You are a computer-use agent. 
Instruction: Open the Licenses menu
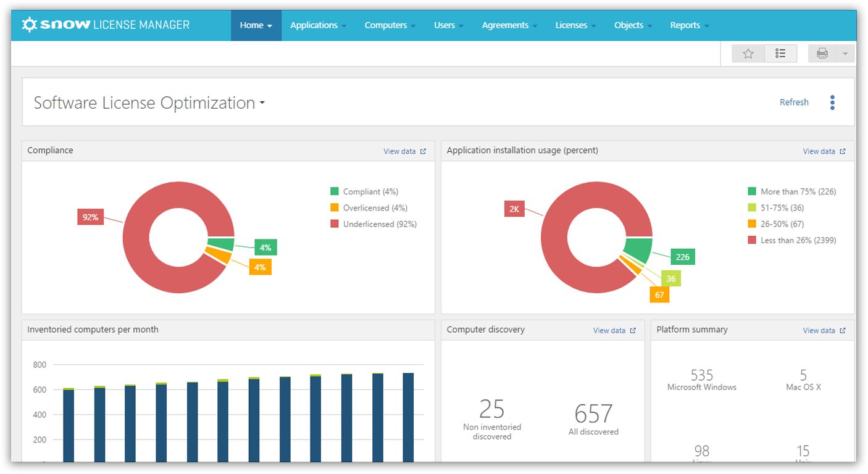(x=575, y=25)
